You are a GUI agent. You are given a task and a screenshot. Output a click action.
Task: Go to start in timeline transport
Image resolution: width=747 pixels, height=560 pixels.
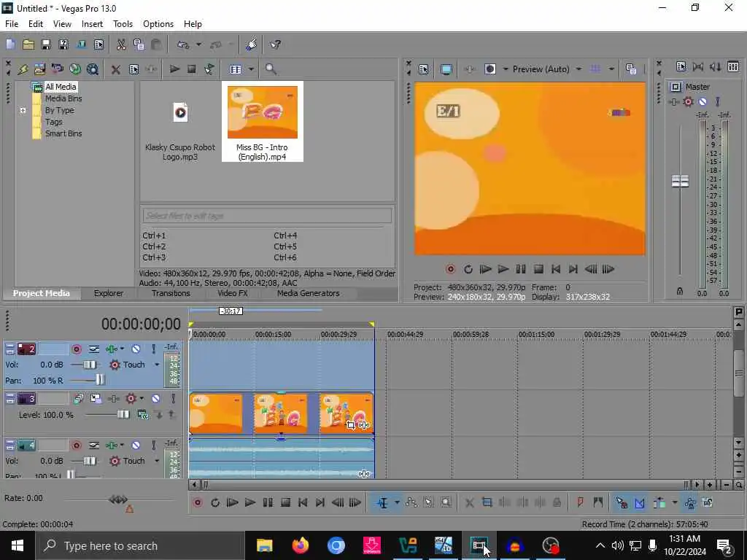[303, 502]
